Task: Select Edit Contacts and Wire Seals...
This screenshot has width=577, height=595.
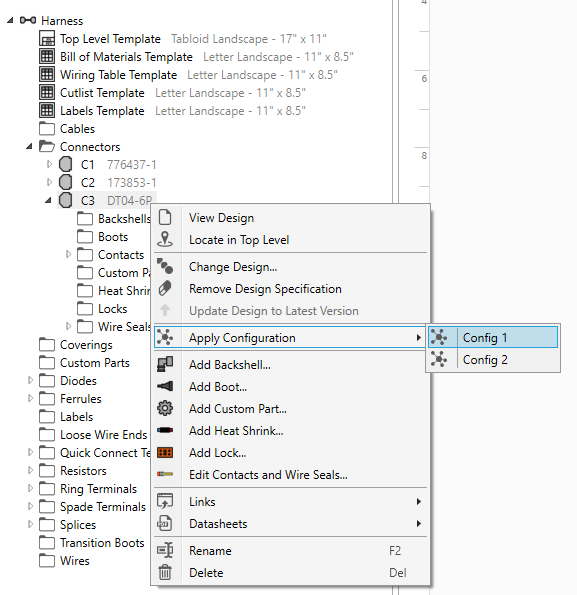Action: point(291,474)
